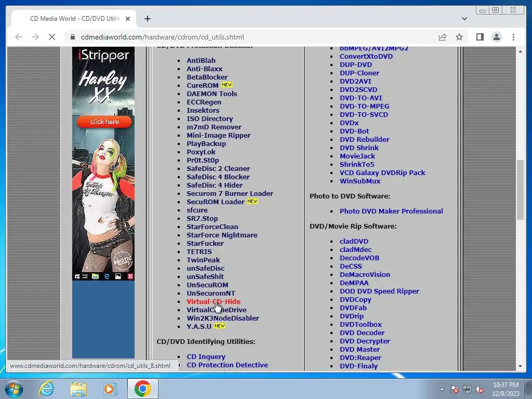532x399 pixels.
Task: Show hidden system tray icons
Action: (x=442, y=389)
